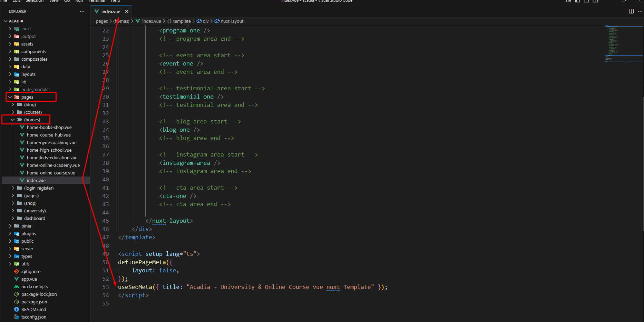Click the assets folder icon
644x322 pixels.
pos(17,44)
